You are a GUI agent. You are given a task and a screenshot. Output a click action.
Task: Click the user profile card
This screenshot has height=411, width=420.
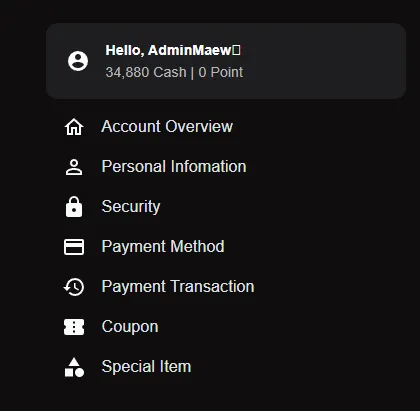click(x=226, y=61)
